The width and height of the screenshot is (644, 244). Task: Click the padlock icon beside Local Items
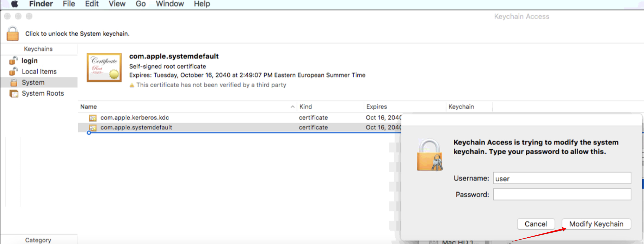pyautogui.click(x=14, y=71)
